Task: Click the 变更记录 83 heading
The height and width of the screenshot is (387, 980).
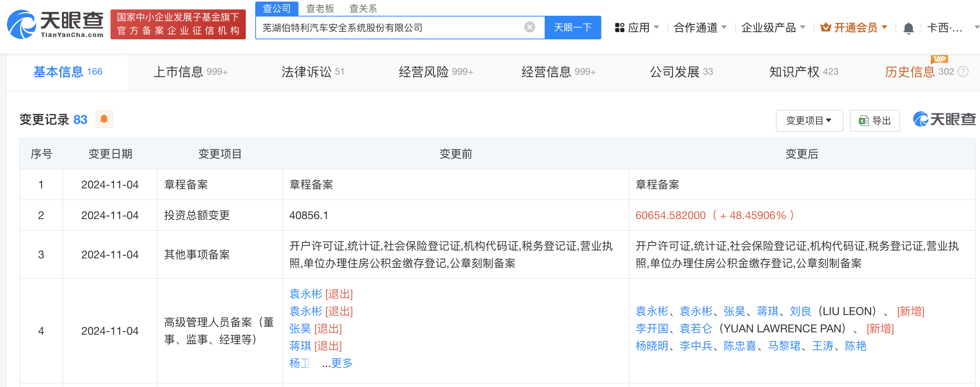Action: 53,120
